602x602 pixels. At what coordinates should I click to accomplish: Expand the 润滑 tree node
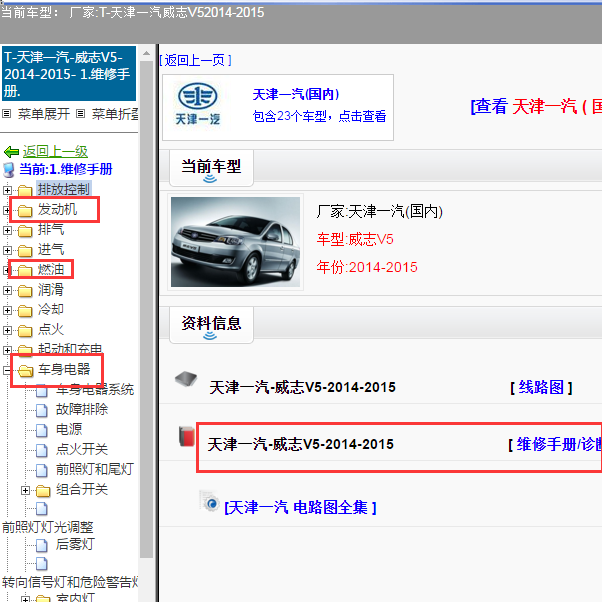pos(7,291)
